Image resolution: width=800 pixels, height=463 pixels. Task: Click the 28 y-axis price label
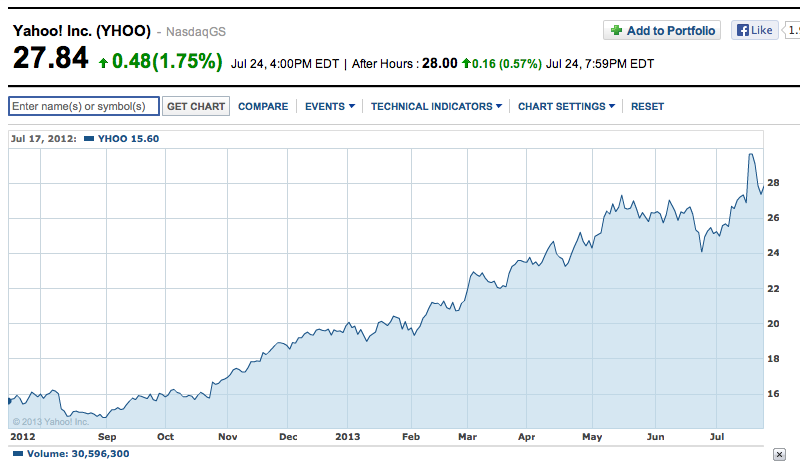click(773, 183)
